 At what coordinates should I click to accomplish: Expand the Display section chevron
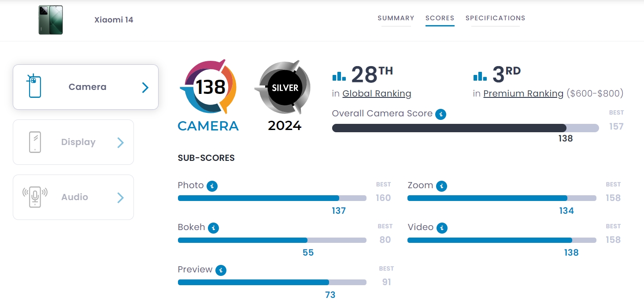click(120, 142)
